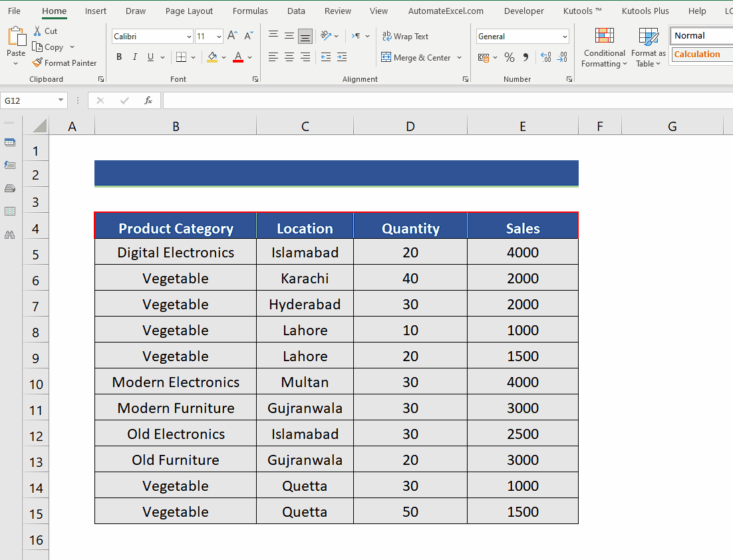
Task: Select center alignment
Action: [289, 57]
